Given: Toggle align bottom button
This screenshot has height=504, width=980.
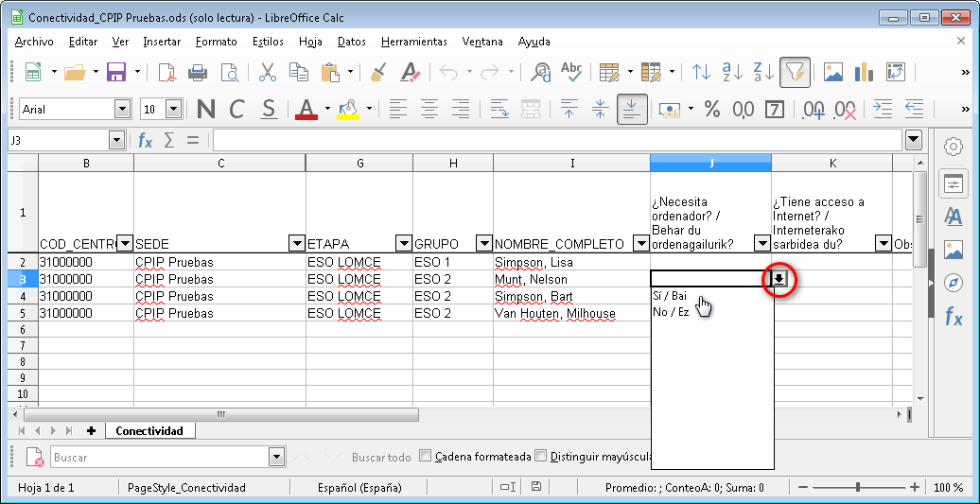Looking at the screenshot, I should click(632, 110).
